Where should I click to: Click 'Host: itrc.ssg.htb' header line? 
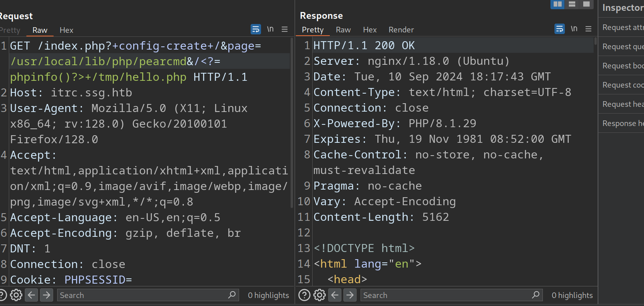tap(71, 93)
